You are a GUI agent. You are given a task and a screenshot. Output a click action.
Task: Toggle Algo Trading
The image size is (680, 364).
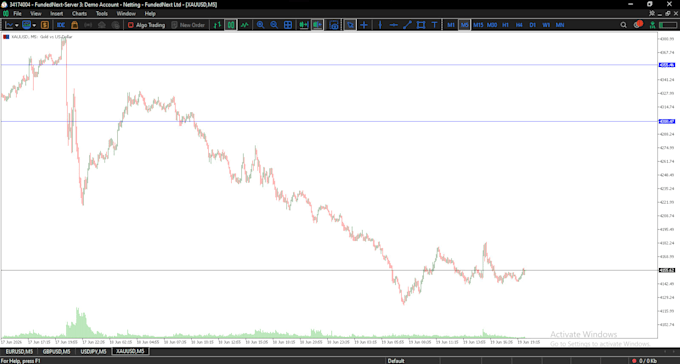tap(146, 25)
